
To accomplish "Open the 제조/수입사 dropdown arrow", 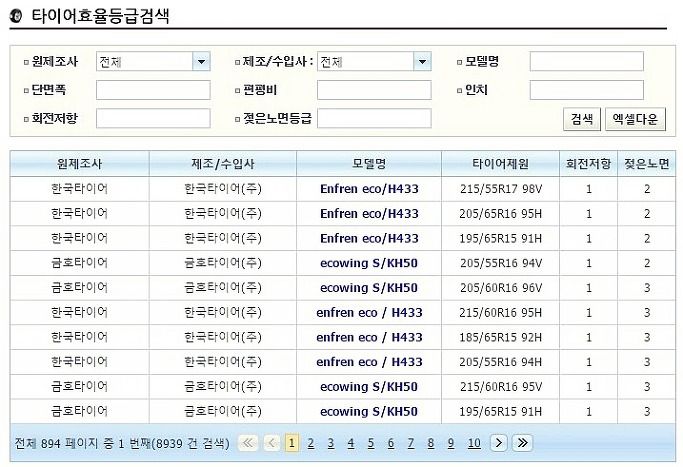I will click(x=422, y=61).
